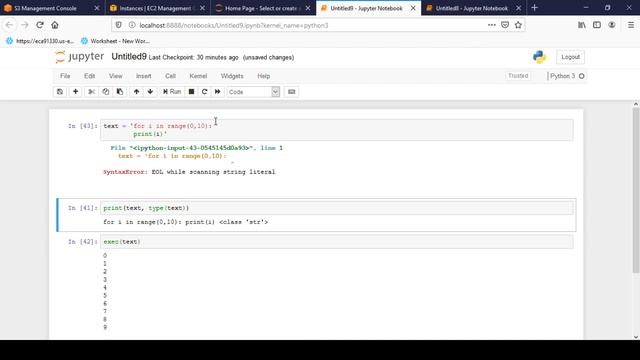The image size is (640, 360).
Task: Close the Untitled9 notebook tab
Action: (x=413, y=8)
